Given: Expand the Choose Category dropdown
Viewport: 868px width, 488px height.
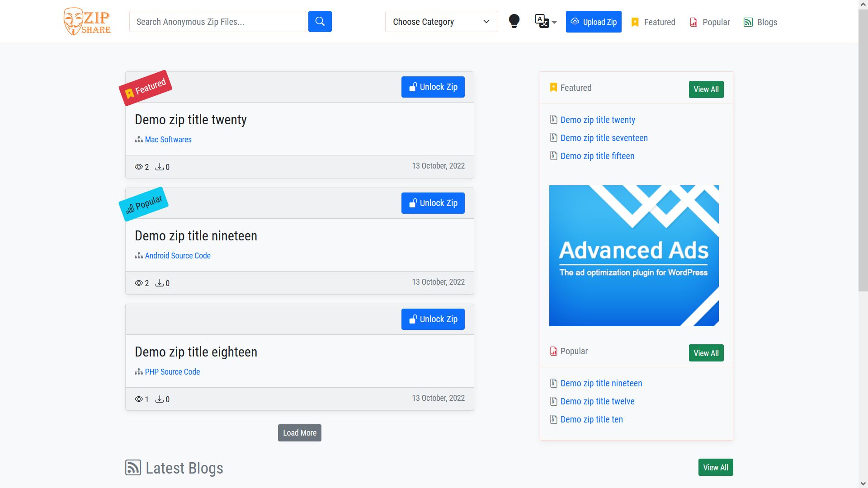Looking at the screenshot, I should 441,22.
